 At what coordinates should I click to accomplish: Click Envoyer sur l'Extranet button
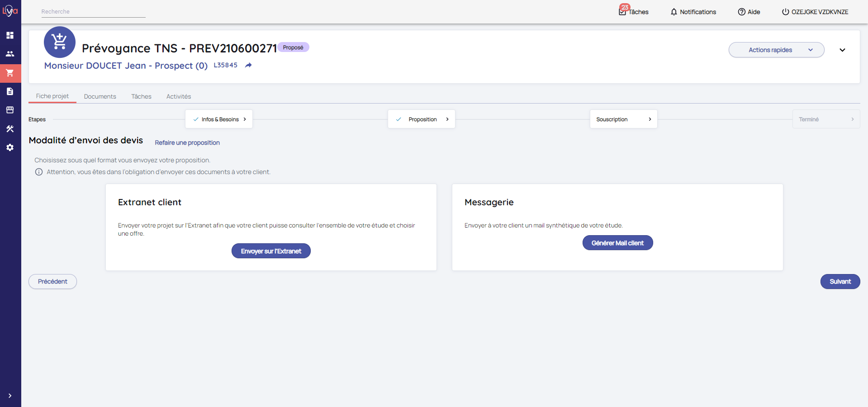(x=271, y=251)
